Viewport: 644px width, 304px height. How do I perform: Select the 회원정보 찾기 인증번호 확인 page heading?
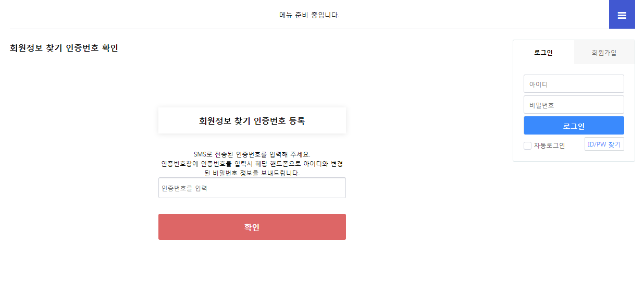tap(64, 48)
